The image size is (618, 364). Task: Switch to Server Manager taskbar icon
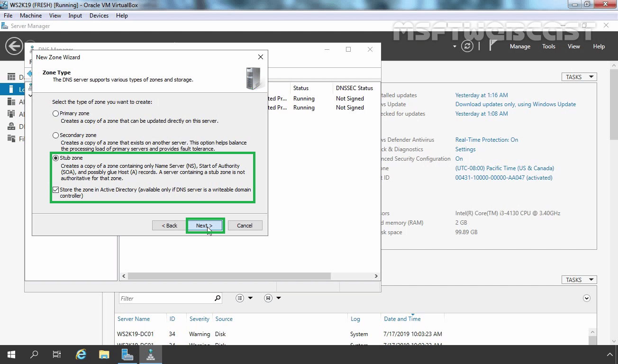click(127, 355)
